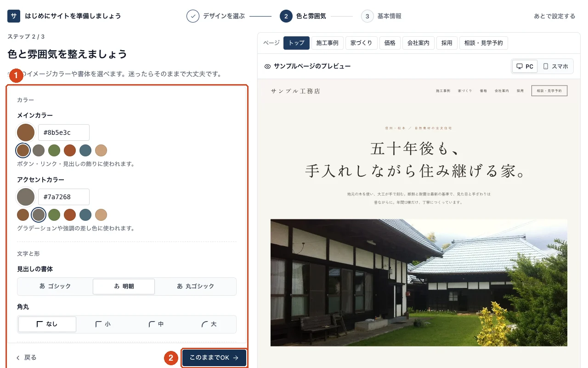
Task: Click 家づくり in the preview site navigation
Action: (x=465, y=91)
